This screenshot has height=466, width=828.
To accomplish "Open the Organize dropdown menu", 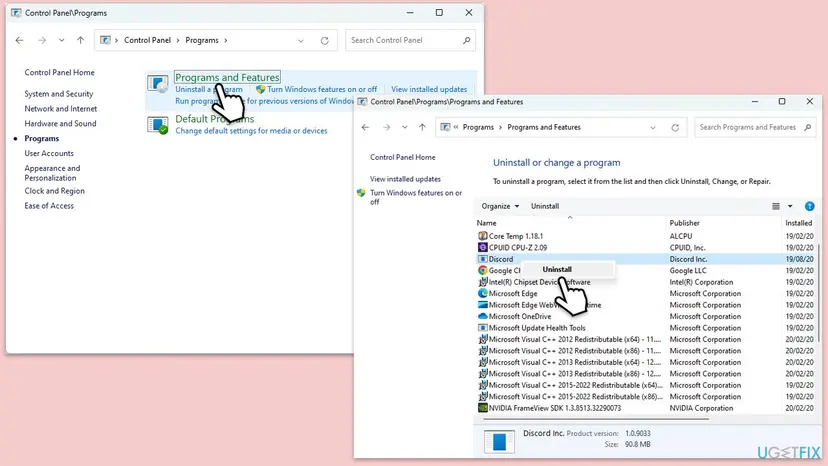I will pyautogui.click(x=500, y=206).
